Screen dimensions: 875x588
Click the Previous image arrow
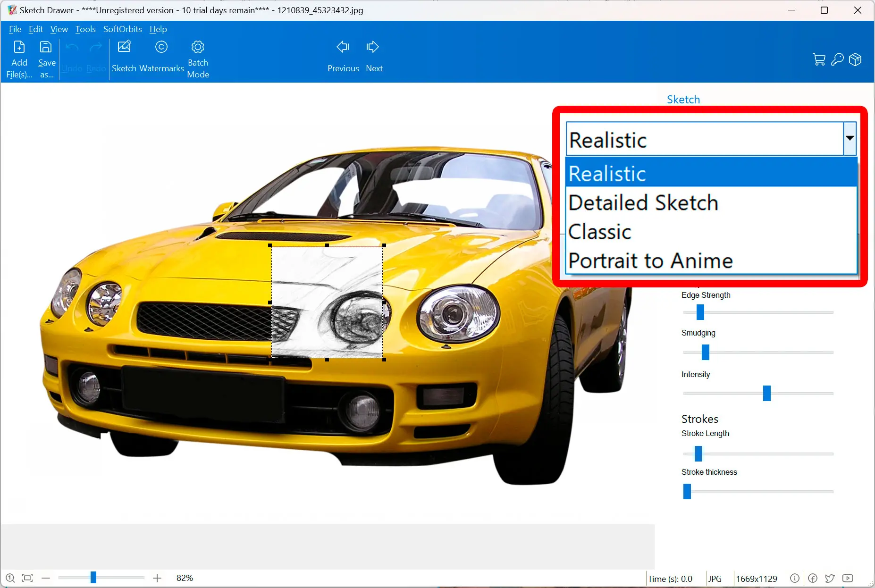(343, 47)
